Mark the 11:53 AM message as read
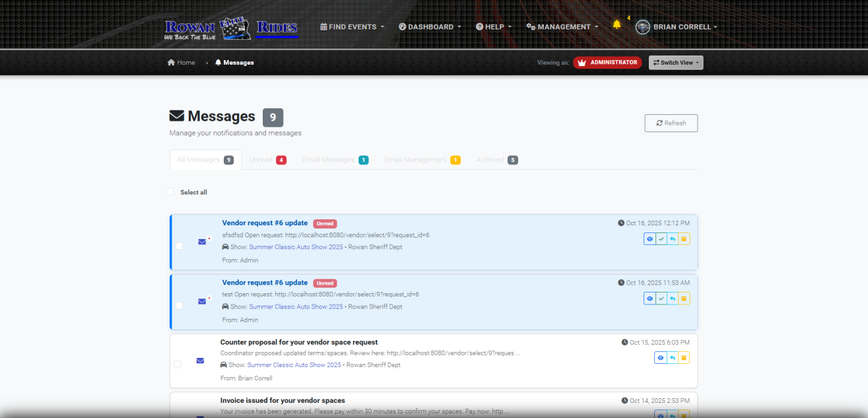The image size is (868, 418). point(661,298)
